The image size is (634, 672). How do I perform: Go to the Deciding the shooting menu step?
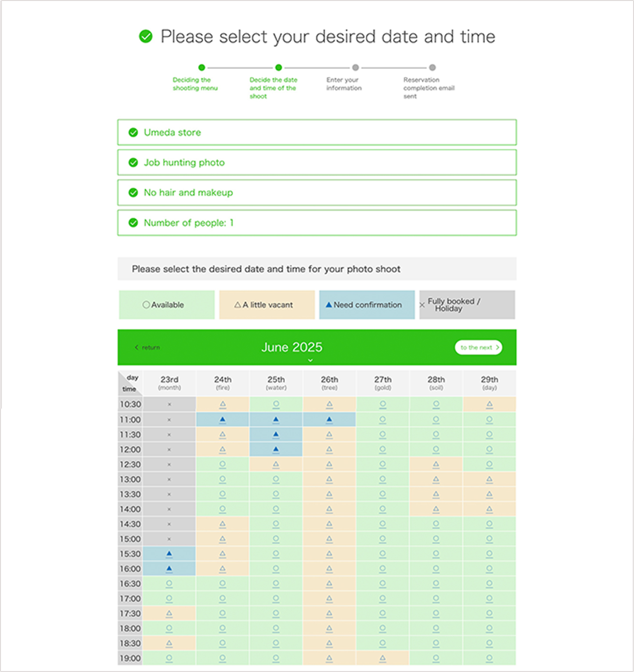[x=202, y=68]
